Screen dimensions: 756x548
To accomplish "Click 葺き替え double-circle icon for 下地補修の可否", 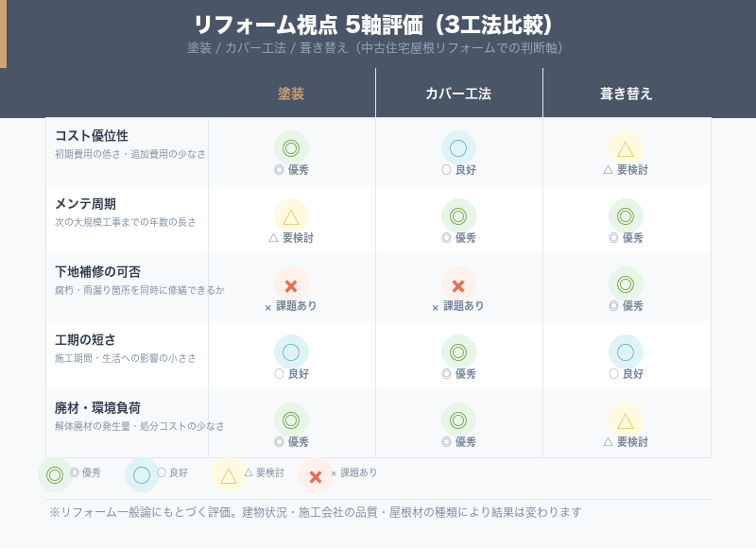I will [626, 283].
